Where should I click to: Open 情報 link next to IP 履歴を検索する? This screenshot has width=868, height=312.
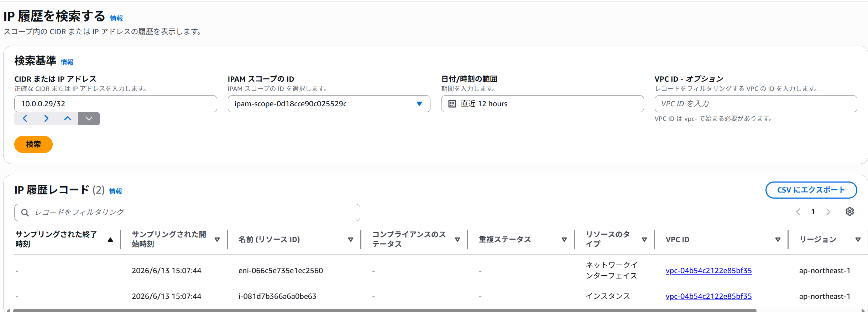tap(116, 18)
